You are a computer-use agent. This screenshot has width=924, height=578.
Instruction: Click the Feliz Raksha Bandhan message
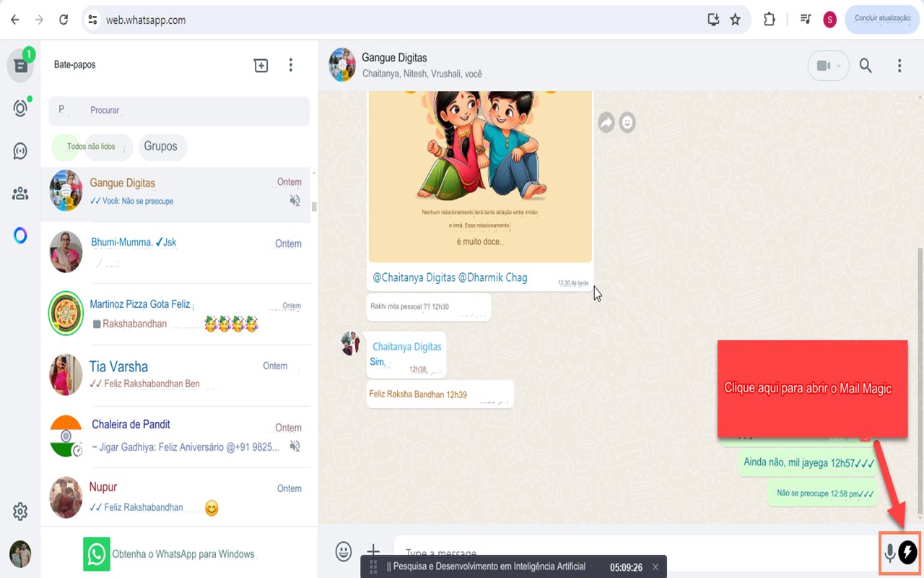(x=440, y=394)
